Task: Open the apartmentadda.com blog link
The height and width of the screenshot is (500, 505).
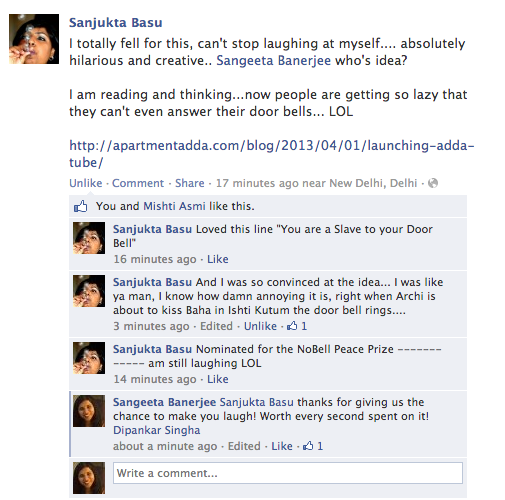Action: pyautogui.click(x=271, y=154)
